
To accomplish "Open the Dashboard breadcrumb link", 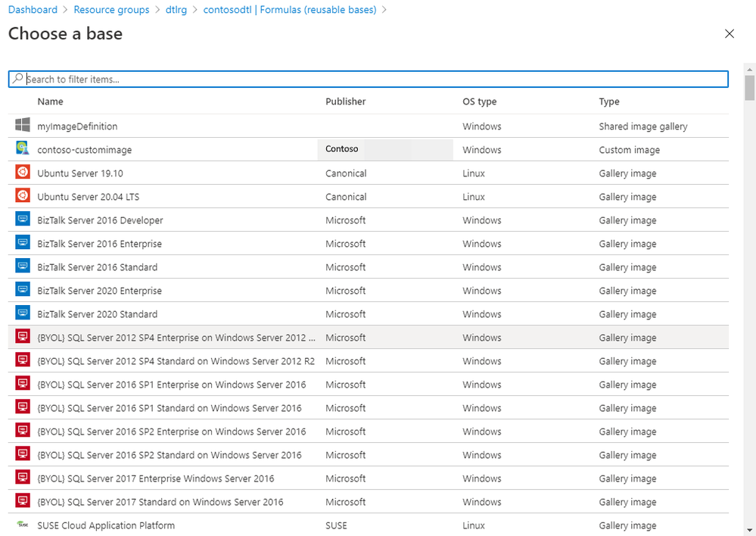I will (33, 10).
